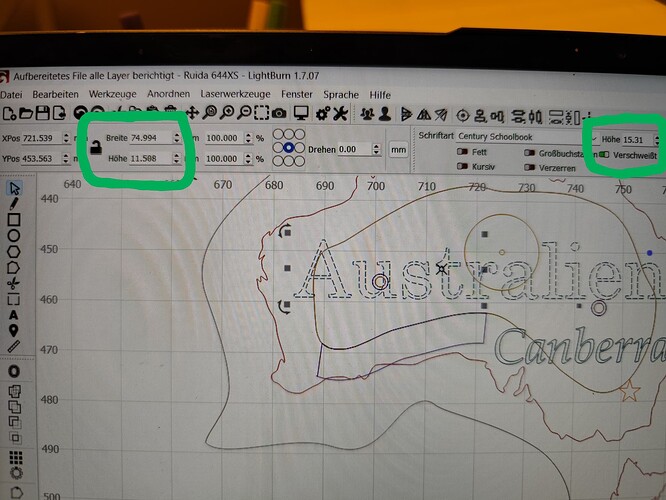Open the Sprache menu

click(341, 95)
